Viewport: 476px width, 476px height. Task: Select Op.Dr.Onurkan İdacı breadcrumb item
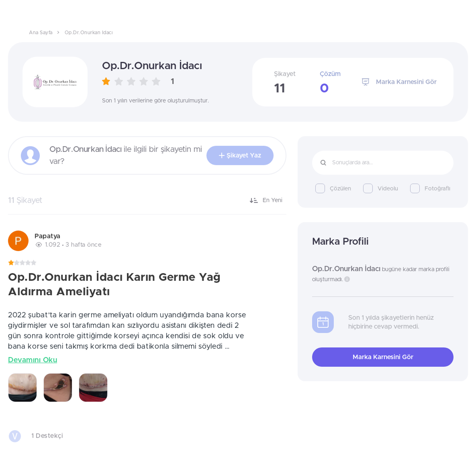click(88, 33)
